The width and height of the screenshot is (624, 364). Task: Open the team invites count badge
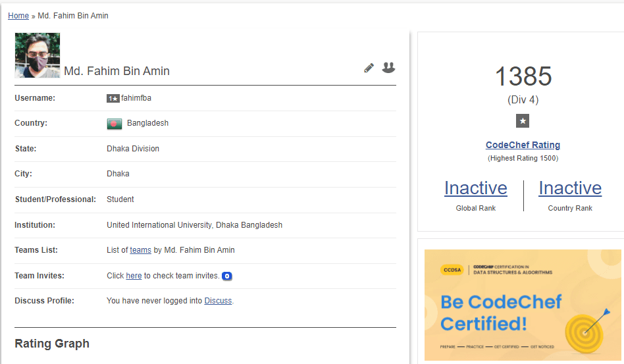pyautogui.click(x=227, y=276)
